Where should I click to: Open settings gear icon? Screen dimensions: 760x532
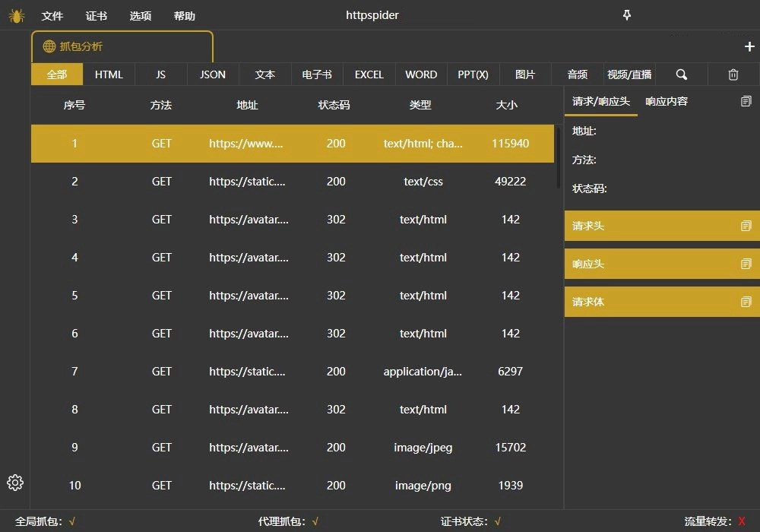pos(15,483)
